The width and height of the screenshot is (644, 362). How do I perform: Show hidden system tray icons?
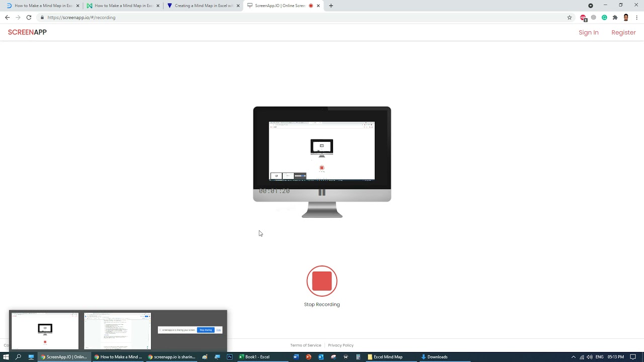coord(573,357)
